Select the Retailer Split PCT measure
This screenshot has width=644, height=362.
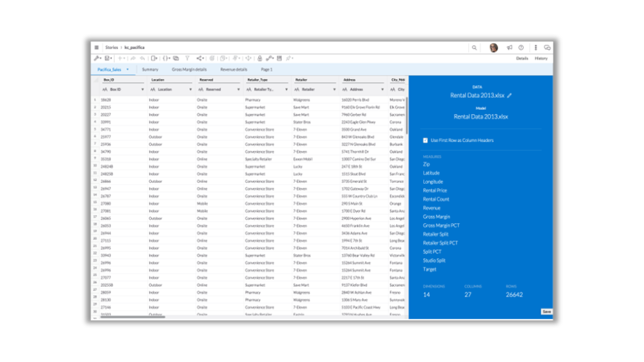click(440, 243)
